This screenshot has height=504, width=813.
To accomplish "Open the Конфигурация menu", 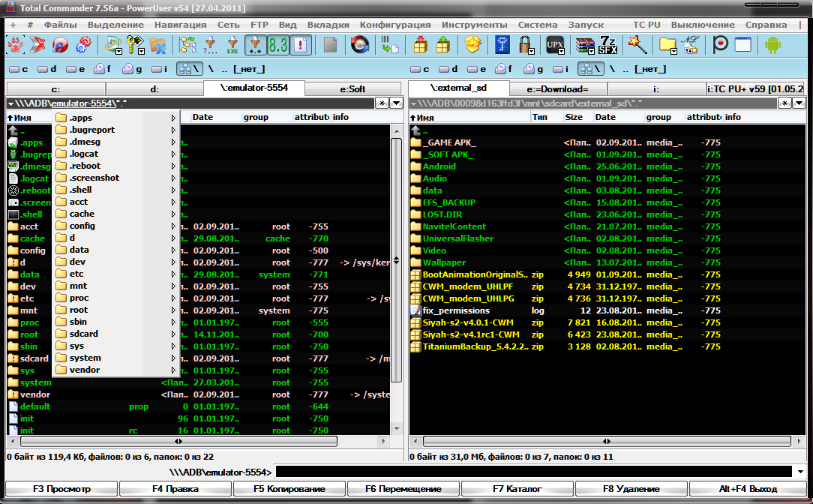I will tap(394, 25).
